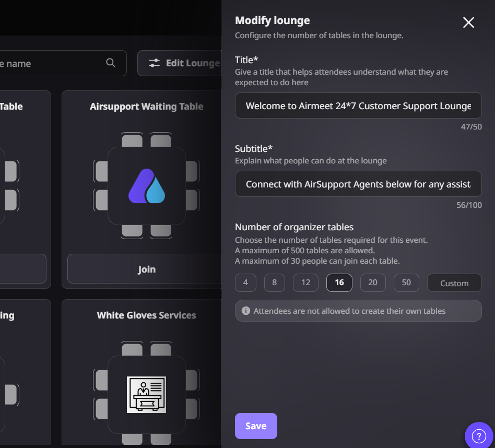The image size is (495, 448).
Task: Click the 47/50 title character counter
Action: tap(472, 126)
